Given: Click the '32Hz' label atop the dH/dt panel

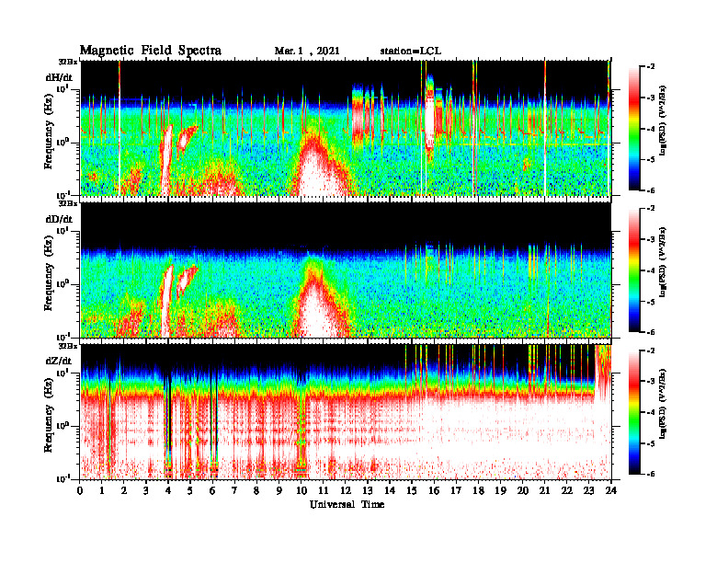Looking at the screenshot, I should coord(68,62).
